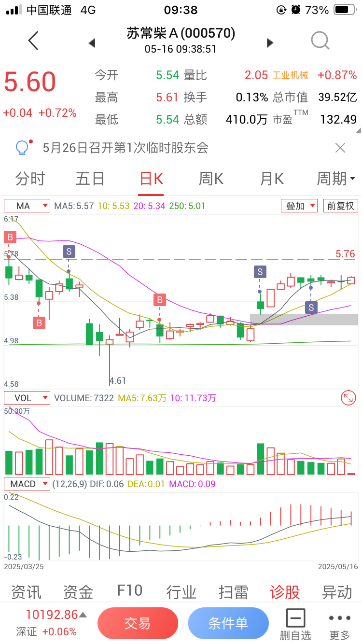The height and width of the screenshot is (644, 362).
Task: Open the search magnifier icon
Action: 320,41
